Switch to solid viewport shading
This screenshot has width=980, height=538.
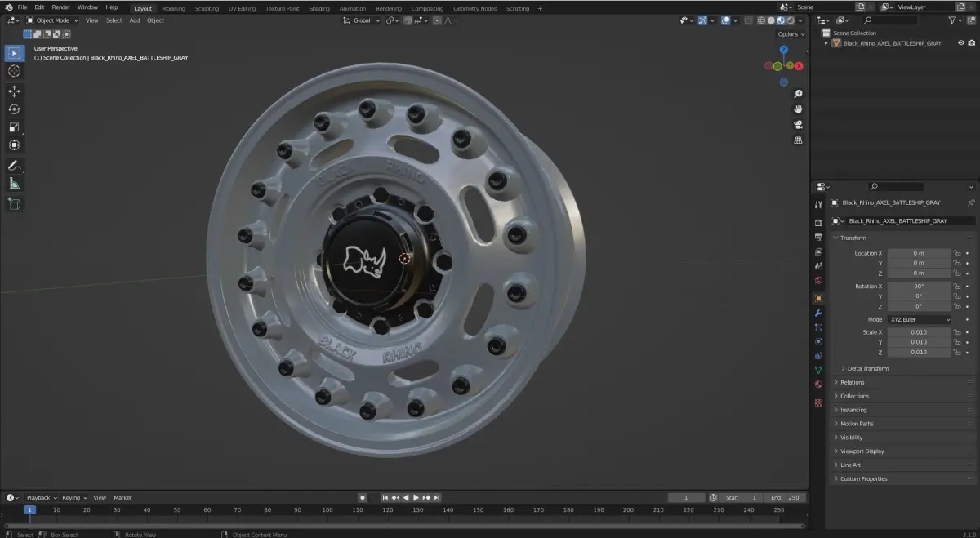[771, 20]
